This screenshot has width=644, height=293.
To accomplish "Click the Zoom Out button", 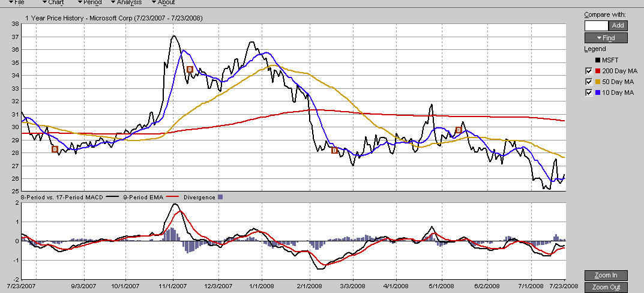I will (x=606, y=287).
